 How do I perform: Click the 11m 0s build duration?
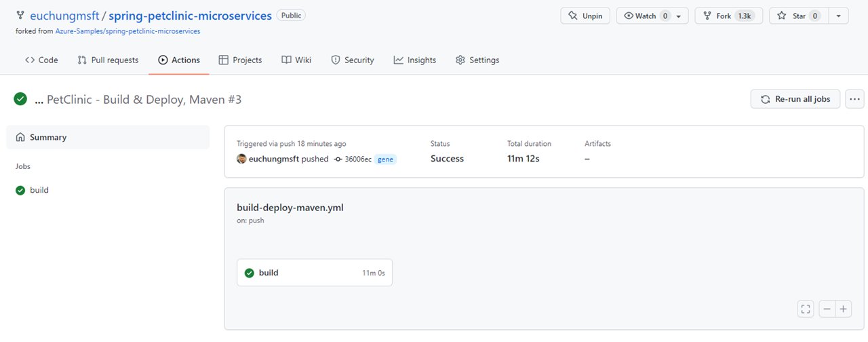click(x=374, y=273)
